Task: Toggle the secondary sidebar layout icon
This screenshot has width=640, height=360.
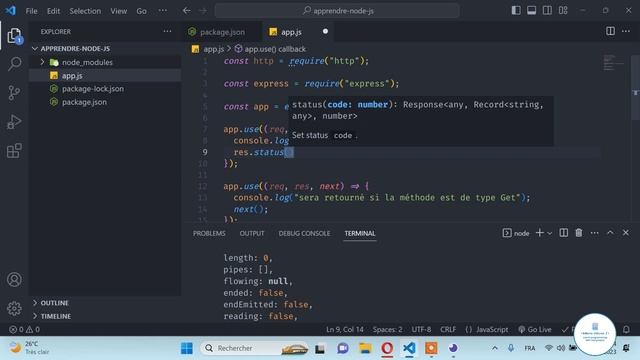Action: click(x=547, y=11)
